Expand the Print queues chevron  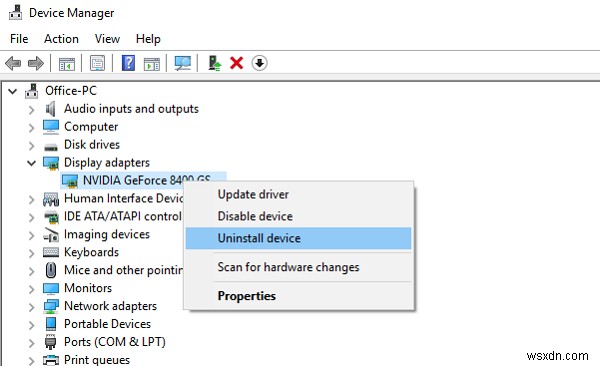pos(32,361)
